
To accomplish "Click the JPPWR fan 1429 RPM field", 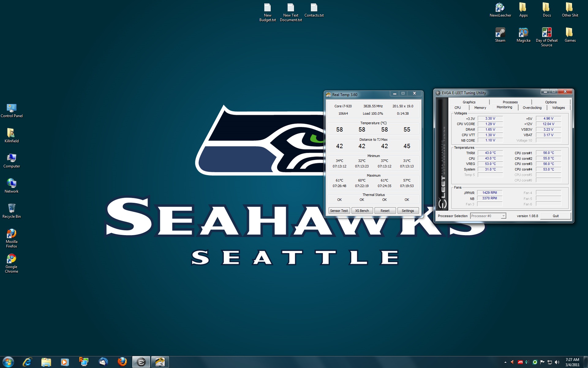I will [x=490, y=193].
